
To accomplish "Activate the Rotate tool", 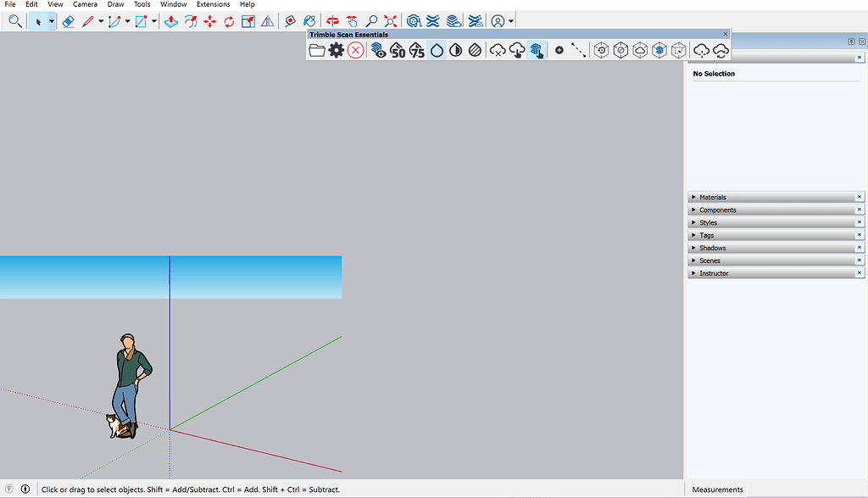I will tap(229, 20).
